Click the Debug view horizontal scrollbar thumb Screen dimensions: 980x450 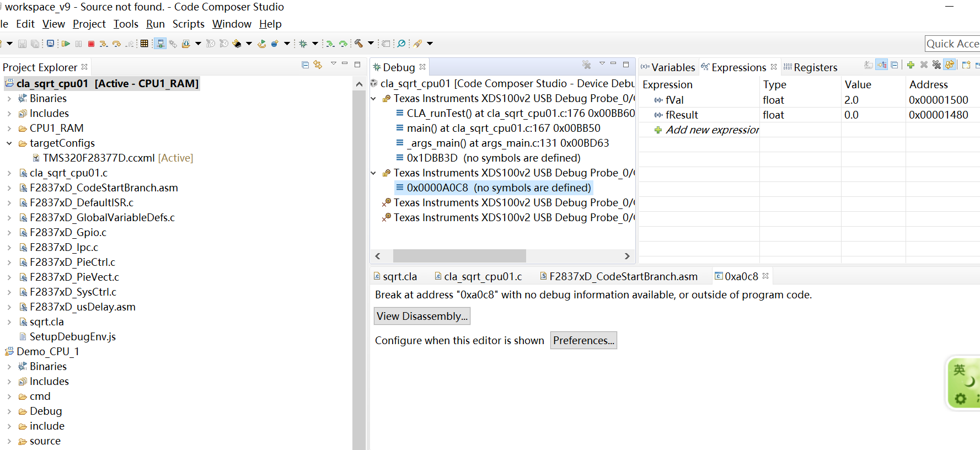459,256
